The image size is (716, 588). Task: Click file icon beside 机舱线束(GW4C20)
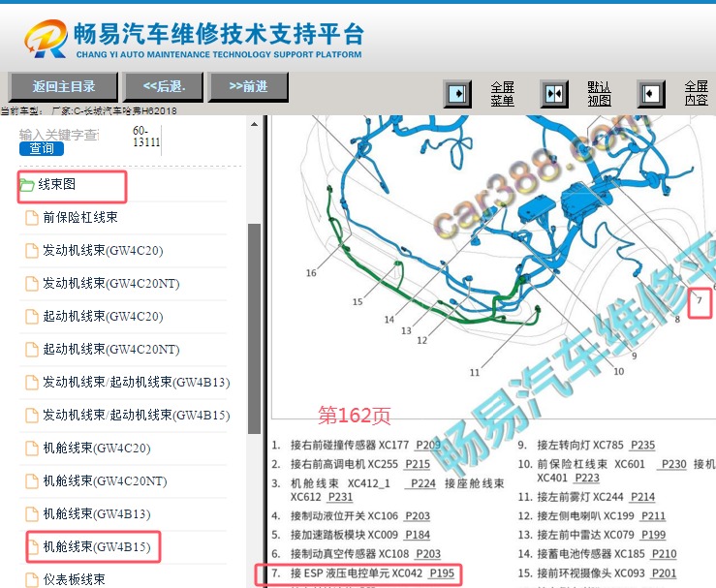tap(32, 449)
